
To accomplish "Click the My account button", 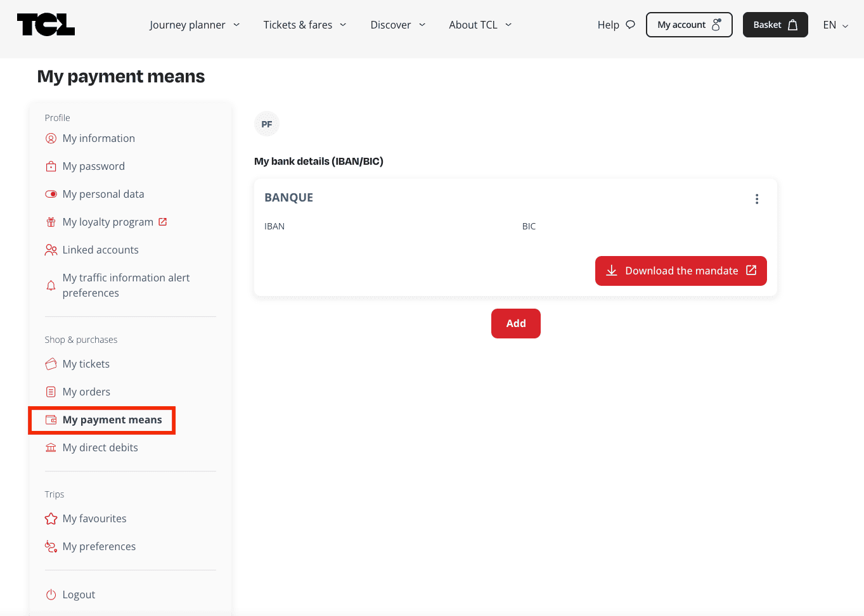I will tap(689, 25).
